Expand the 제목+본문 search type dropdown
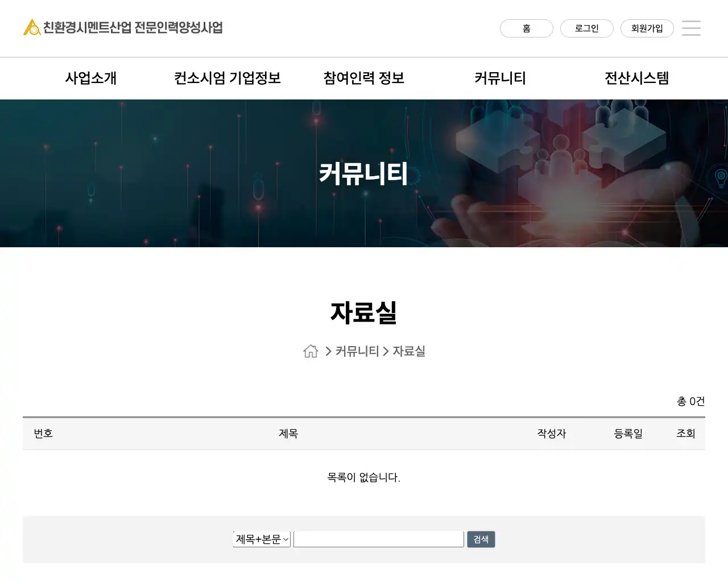 pos(262,539)
